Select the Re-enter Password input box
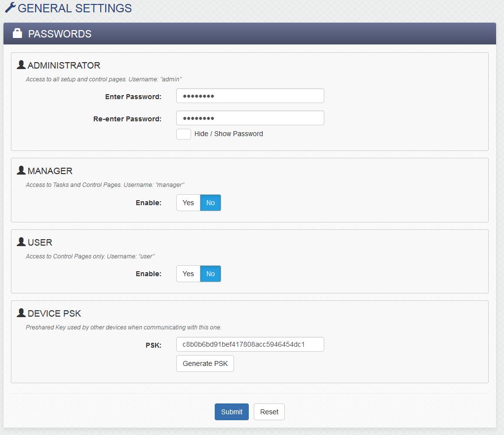504x435 pixels. 250,117
